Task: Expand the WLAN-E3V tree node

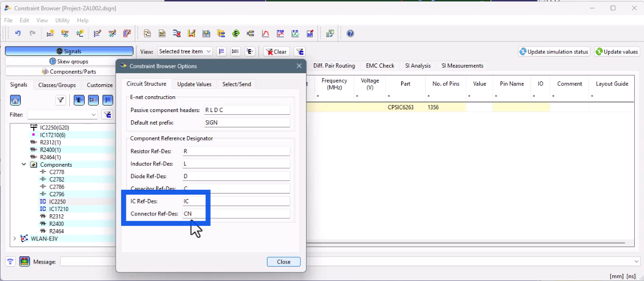Action: (15, 238)
